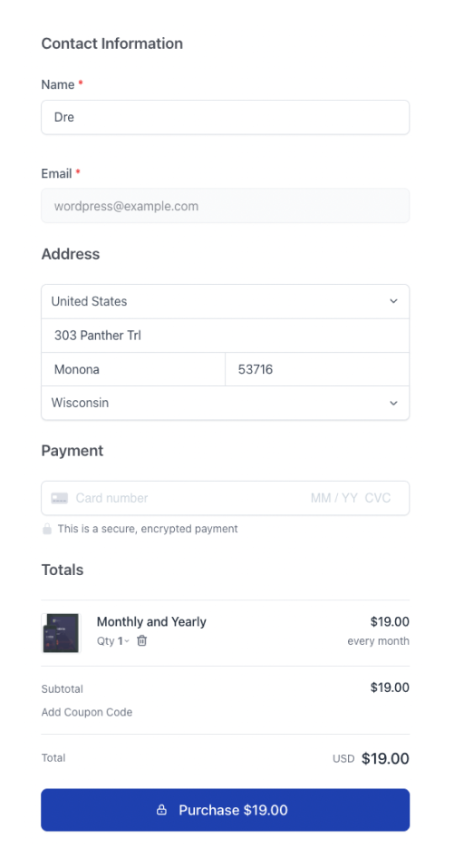This screenshot has height=868, width=464.
Task: Click Add Coupon Code link
Action: [87, 712]
